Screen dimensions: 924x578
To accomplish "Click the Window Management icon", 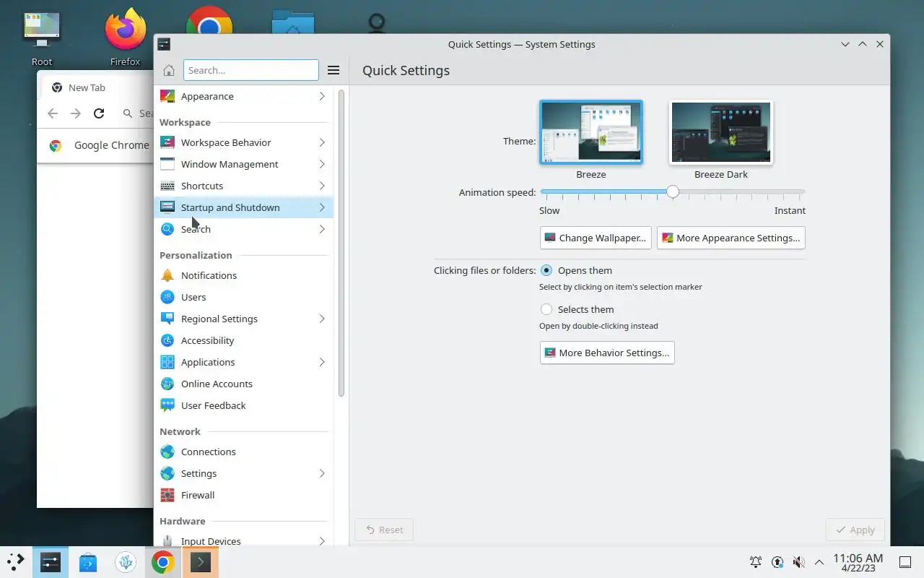I will coord(167,164).
